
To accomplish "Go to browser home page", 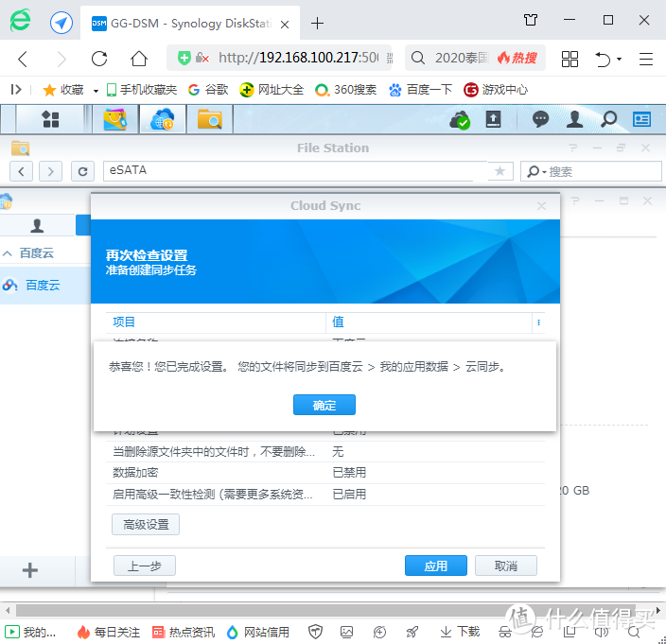I will click(x=139, y=59).
